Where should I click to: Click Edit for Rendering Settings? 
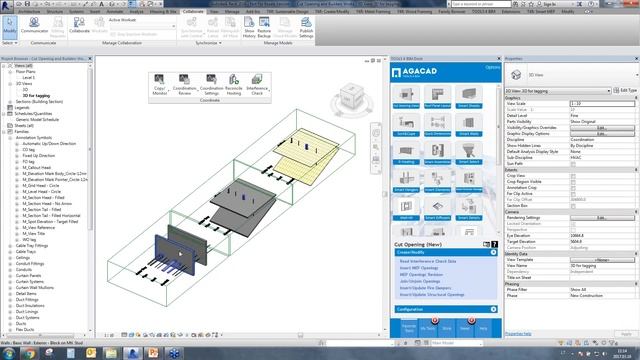point(602,218)
